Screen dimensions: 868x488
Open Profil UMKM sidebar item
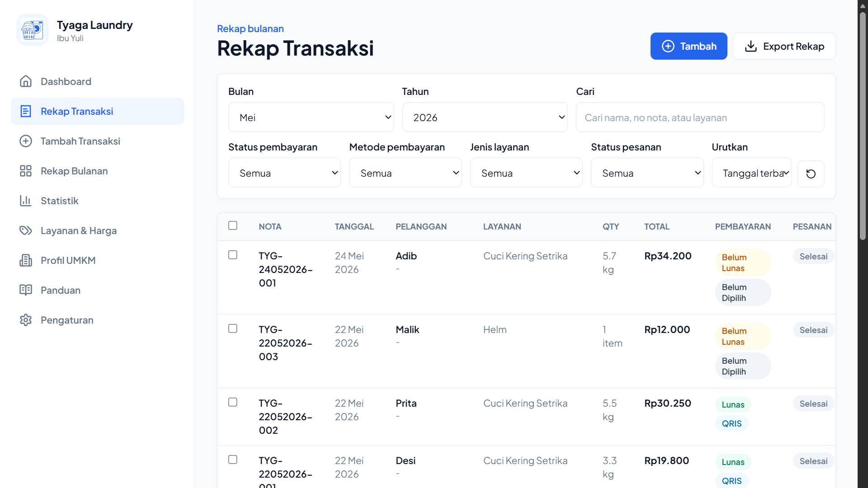[x=97, y=260]
